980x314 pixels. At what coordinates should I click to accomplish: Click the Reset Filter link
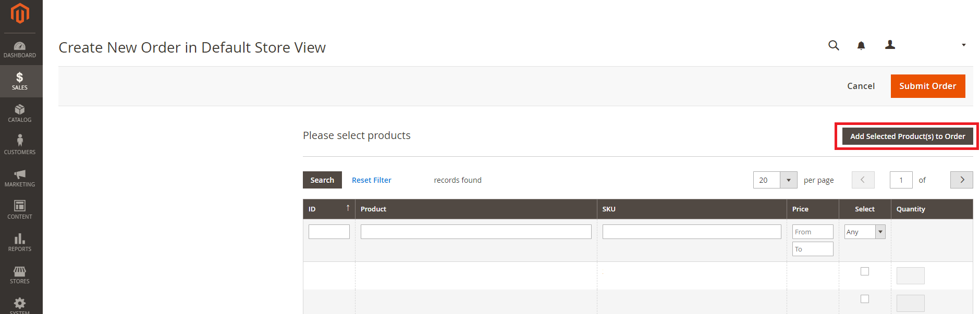tap(371, 180)
